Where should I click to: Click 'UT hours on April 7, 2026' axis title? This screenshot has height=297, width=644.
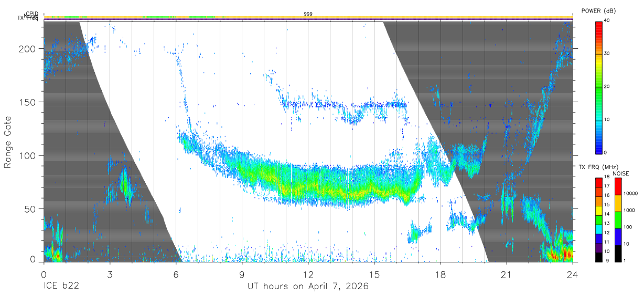tap(308, 287)
